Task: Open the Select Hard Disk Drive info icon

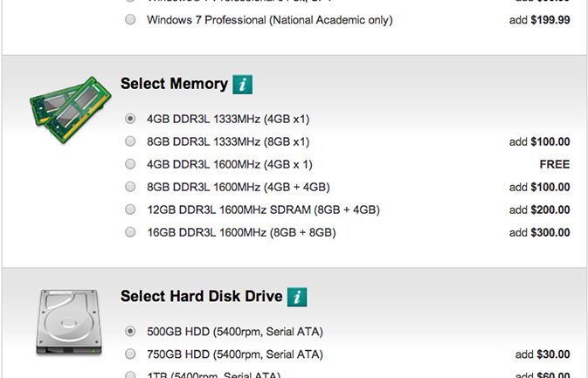Action: (298, 297)
